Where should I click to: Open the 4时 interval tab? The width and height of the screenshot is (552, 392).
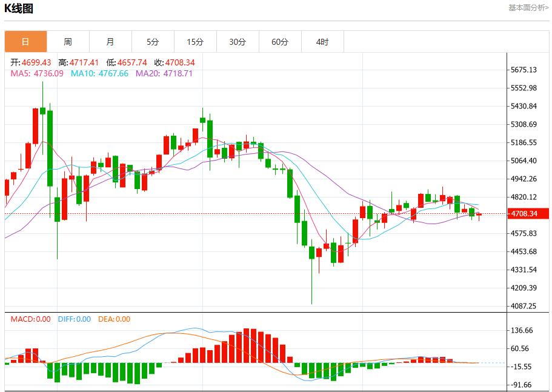[x=322, y=42]
